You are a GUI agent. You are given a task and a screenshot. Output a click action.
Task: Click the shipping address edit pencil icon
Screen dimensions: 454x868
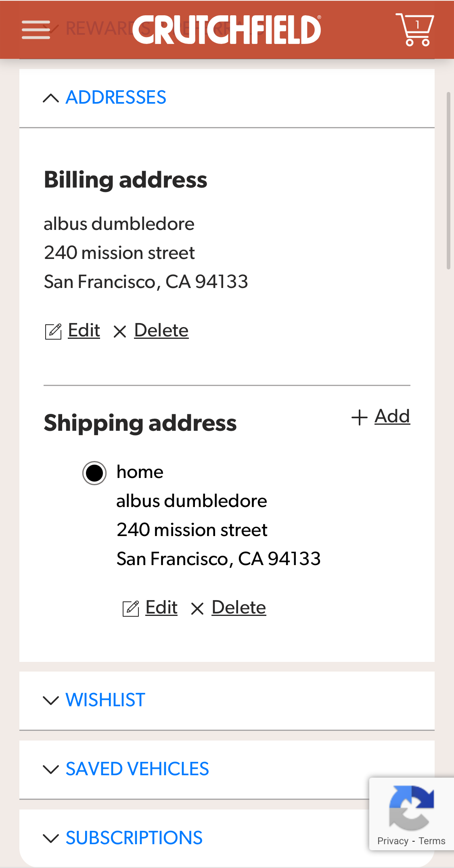pos(131,608)
